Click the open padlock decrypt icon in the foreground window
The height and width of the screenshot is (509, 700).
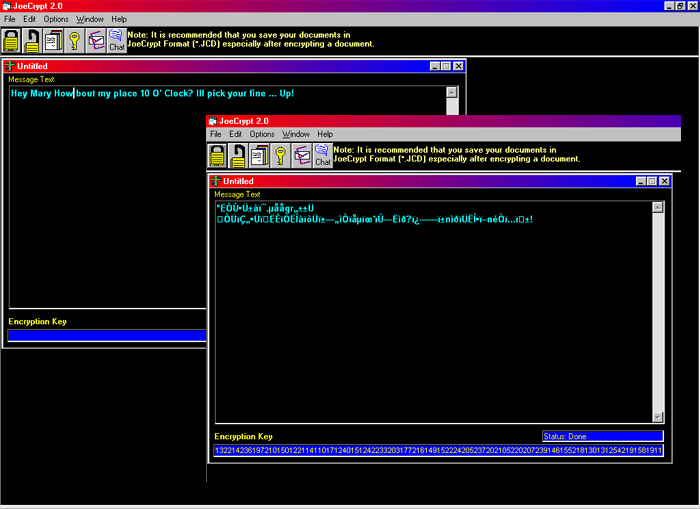pyautogui.click(x=239, y=155)
